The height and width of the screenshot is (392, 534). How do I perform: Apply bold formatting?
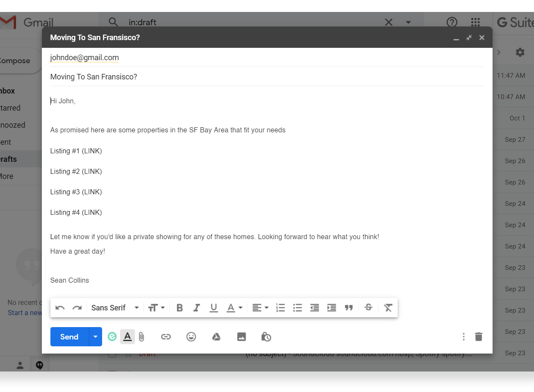click(179, 307)
